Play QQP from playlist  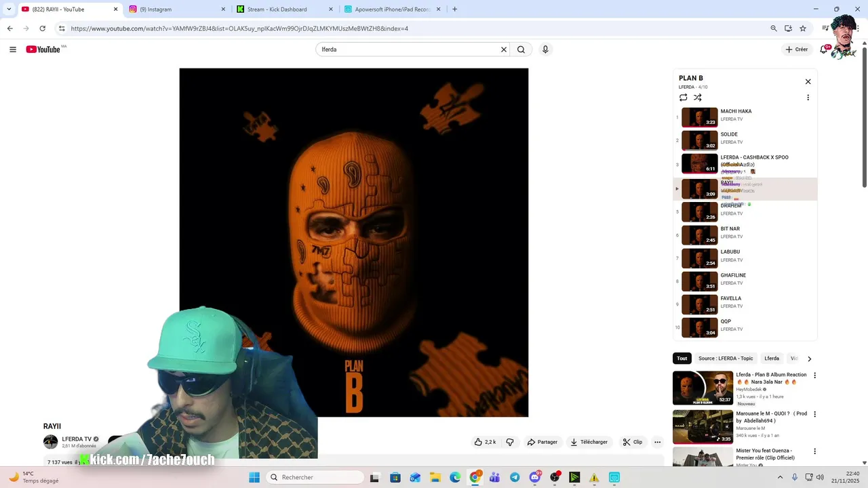[745, 327]
